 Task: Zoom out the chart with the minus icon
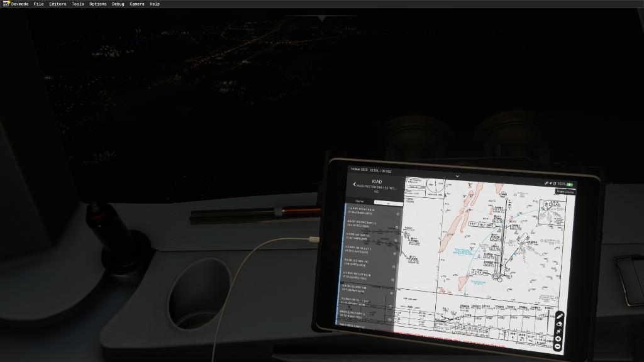(558, 346)
